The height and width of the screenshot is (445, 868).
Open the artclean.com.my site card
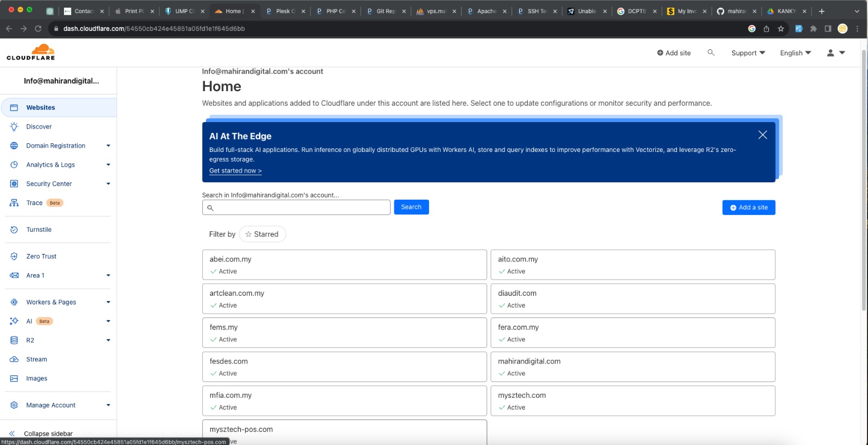(344, 298)
